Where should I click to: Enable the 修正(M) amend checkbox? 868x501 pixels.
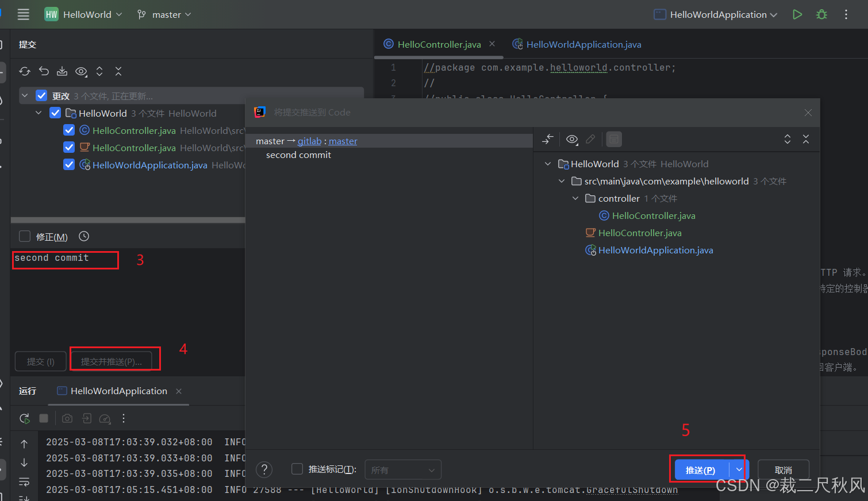coord(24,236)
